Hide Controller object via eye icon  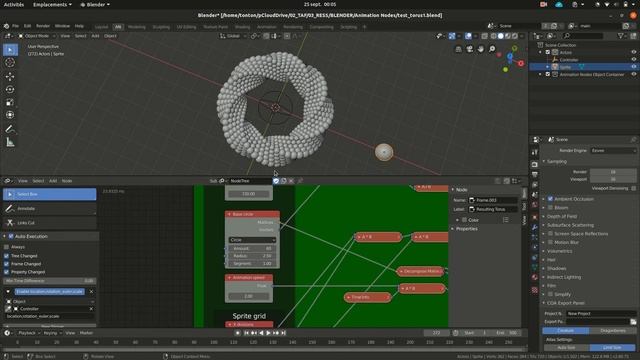(x=633, y=60)
